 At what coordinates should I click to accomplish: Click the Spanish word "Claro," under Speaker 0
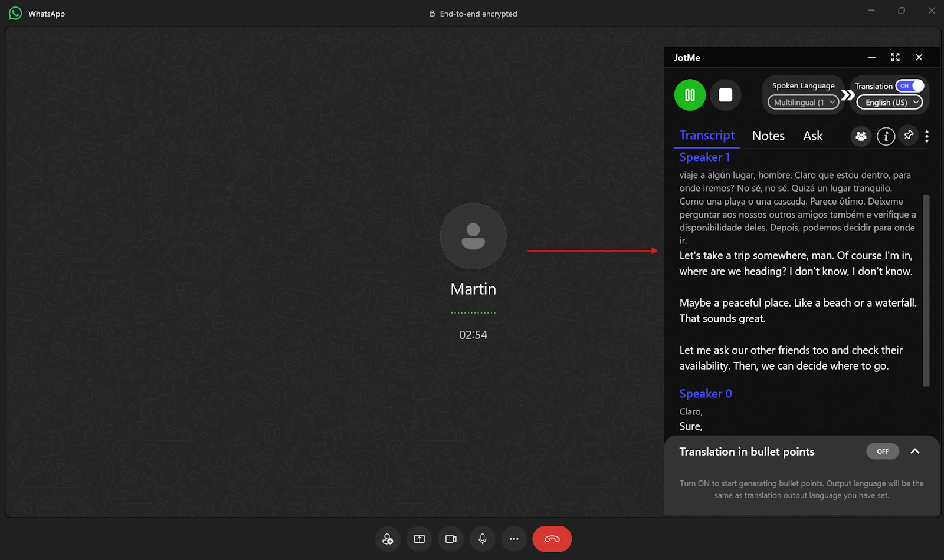[x=690, y=411]
